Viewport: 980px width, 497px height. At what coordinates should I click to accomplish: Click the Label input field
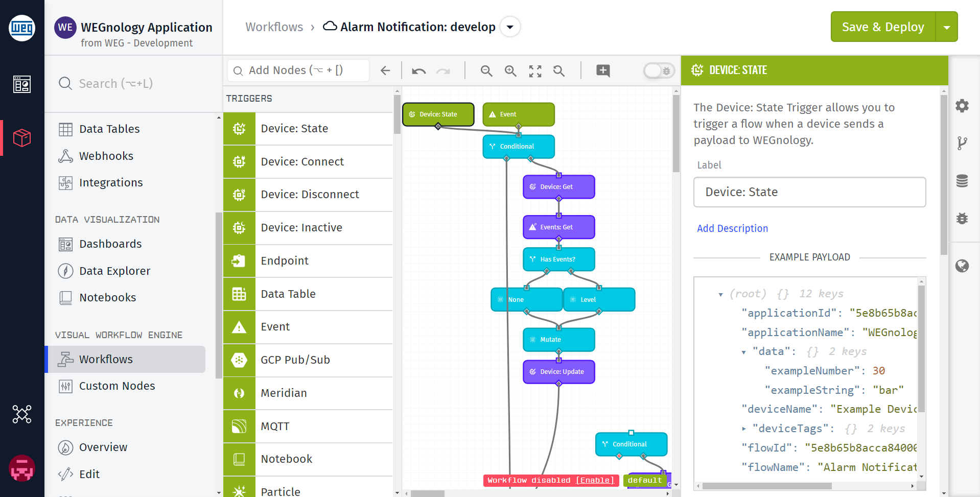pos(809,192)
